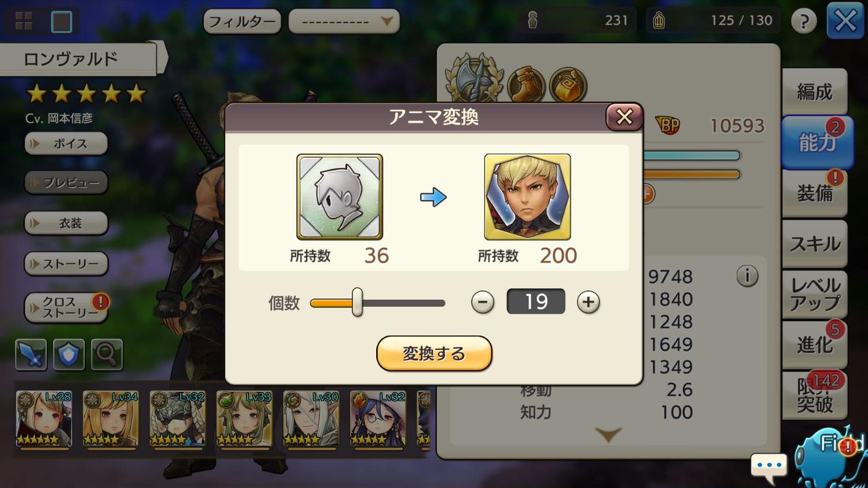The width and height of the screenshot is (868, 488).
Task: Adjust the 個数 quantity slider handle
Action: pyautogui.click(x=358, y=302)
